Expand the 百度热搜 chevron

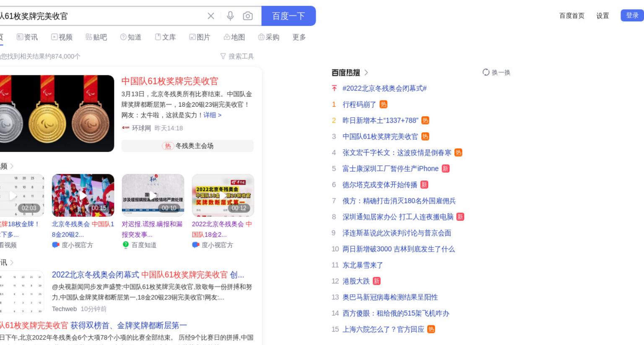point(366,72)
